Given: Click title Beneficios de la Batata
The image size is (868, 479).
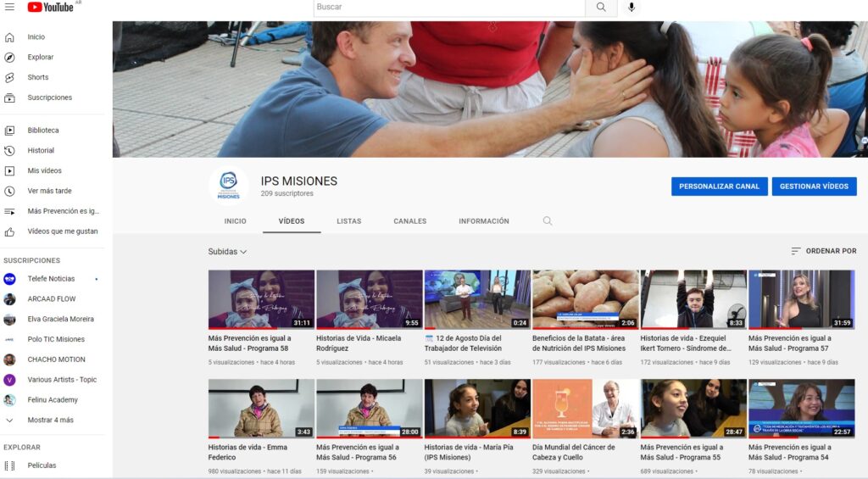Looking at the screenshot, I should click(579, 343).
